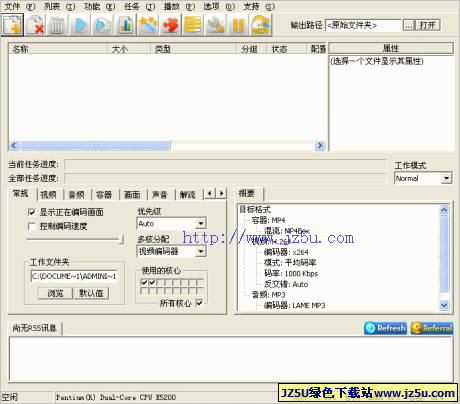Select the 码率: 1000 Kbps tree item
The image size is (460, 404).
tap(291, 273)
